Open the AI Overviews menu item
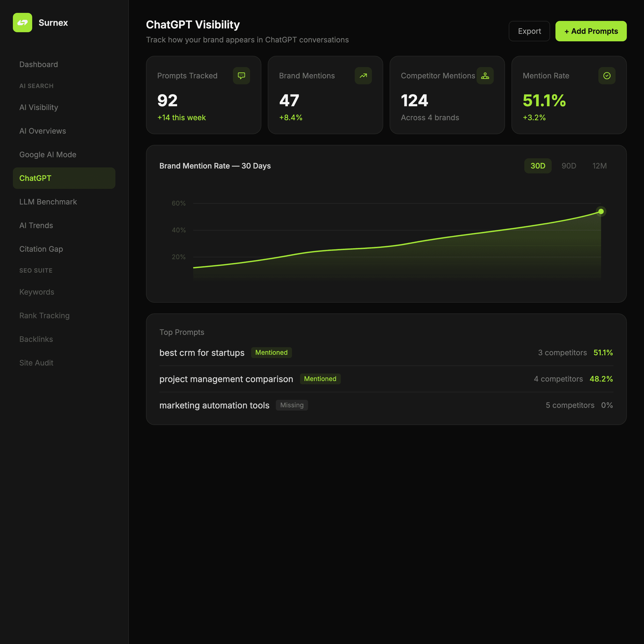644x644 pixels. tap(43, 131)
